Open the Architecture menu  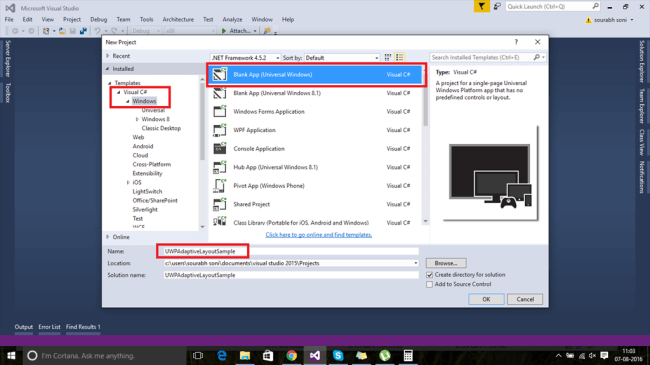(x=178, y=19)
